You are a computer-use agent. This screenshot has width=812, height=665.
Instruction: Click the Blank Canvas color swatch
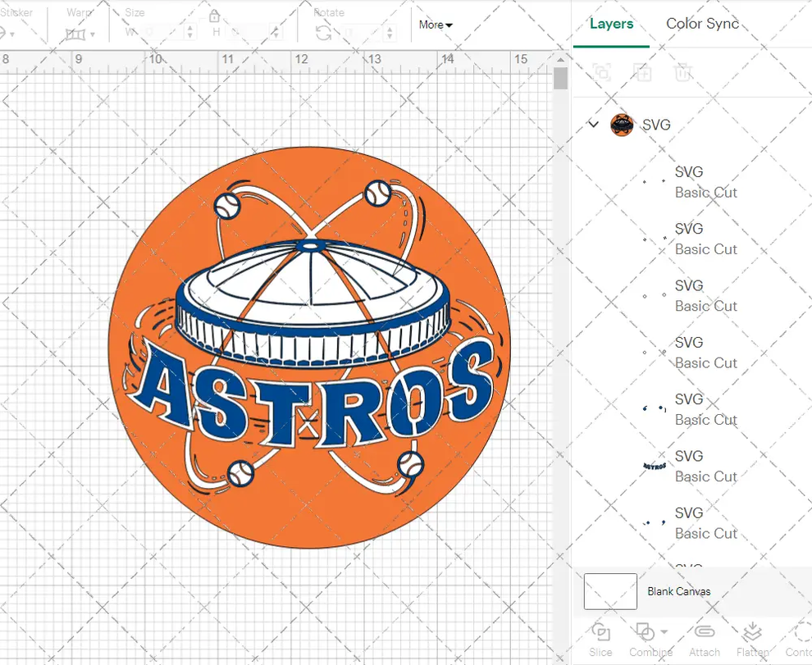tap(609, 591)
